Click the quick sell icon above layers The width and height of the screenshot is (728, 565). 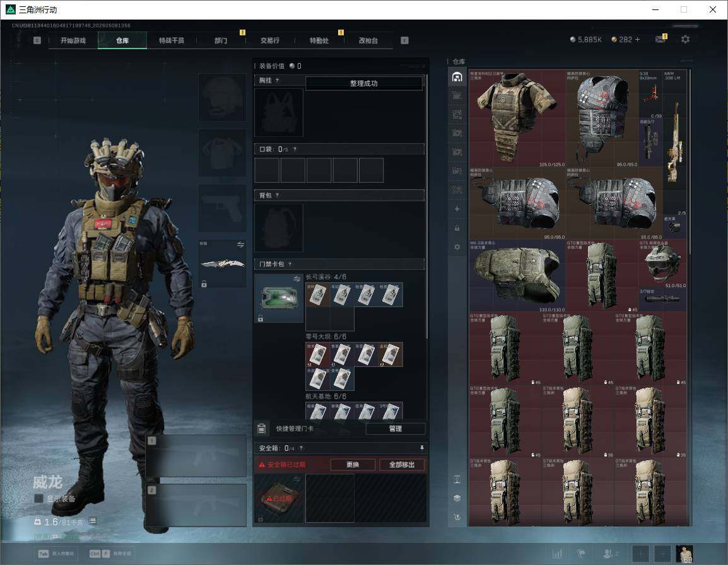457,480
